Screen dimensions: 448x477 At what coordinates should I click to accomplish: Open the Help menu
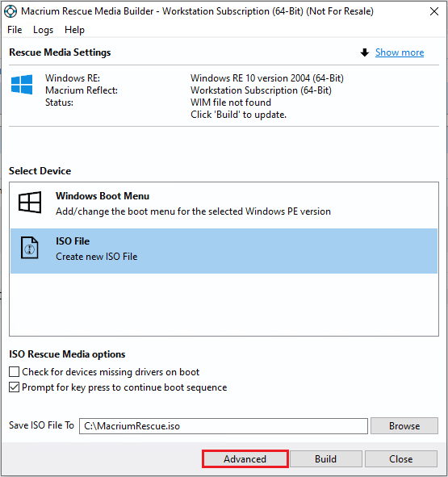pos(74,30)
